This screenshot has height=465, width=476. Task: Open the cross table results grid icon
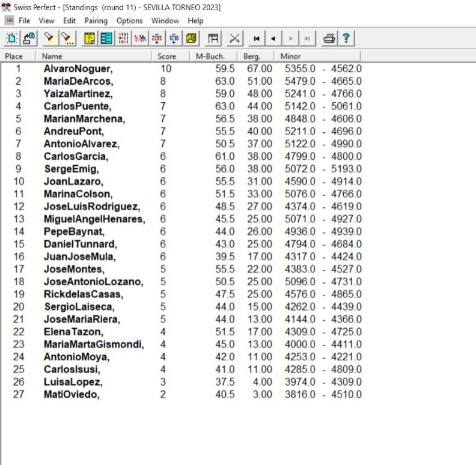(x=123, y=38)
